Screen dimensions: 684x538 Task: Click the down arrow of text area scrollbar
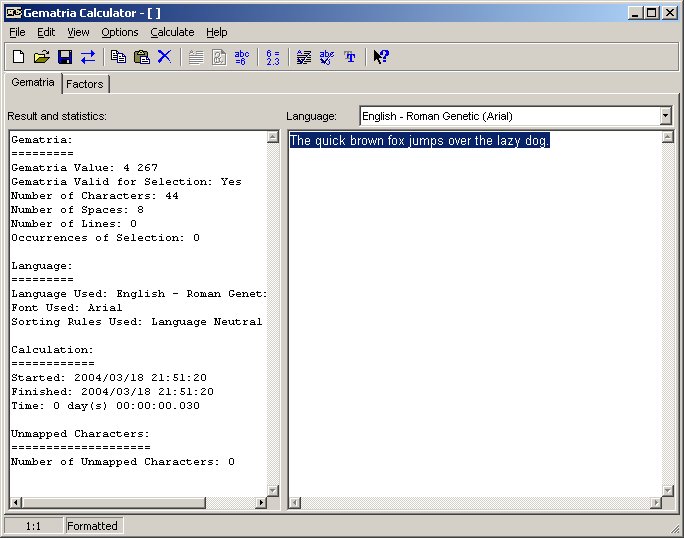(667, 489)
